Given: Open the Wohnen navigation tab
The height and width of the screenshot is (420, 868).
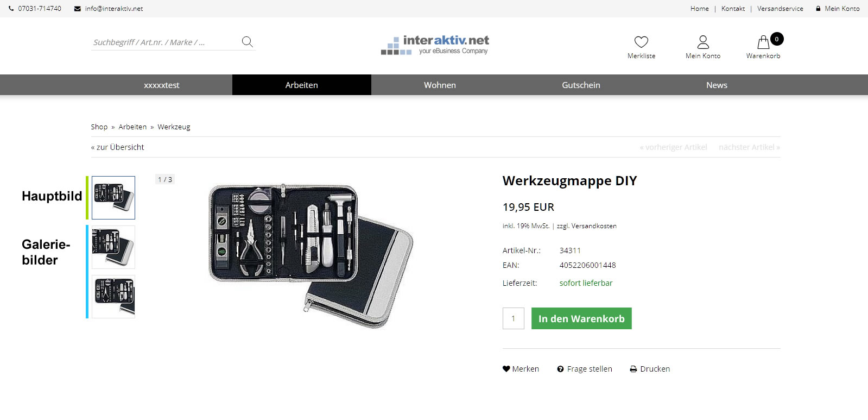Looking at the screenshot, I should coord(440,85).
